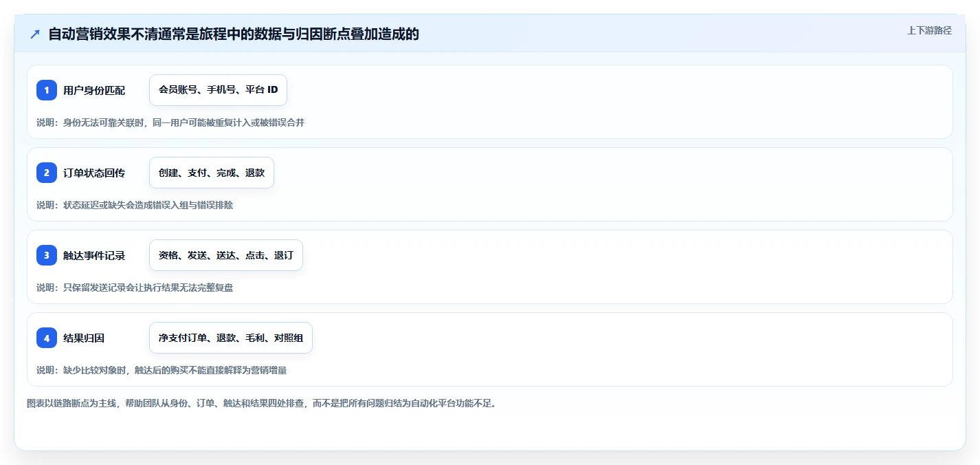Select the 上下游路径 label
Image resolution: width=980 pixels, height=465 pixels.
click(x=929, y=30)
